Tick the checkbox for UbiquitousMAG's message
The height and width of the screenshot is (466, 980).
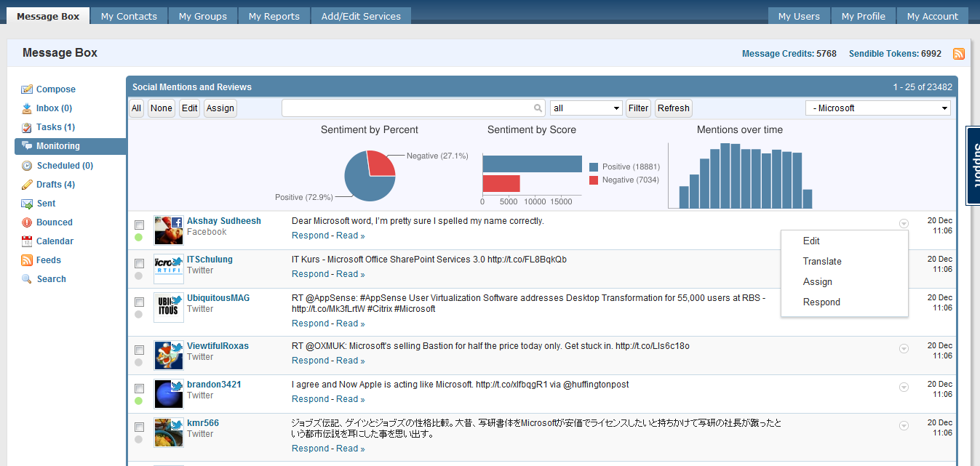click(139, 302)
